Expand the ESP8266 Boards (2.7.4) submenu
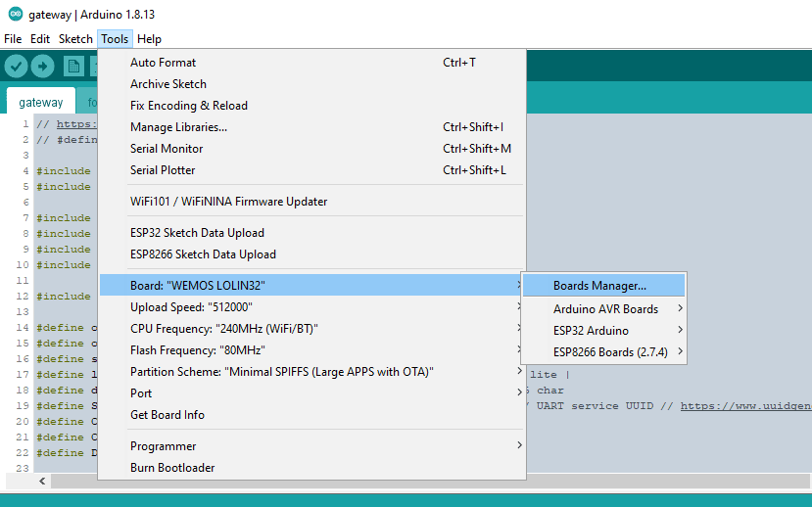 tap(603, 352)
